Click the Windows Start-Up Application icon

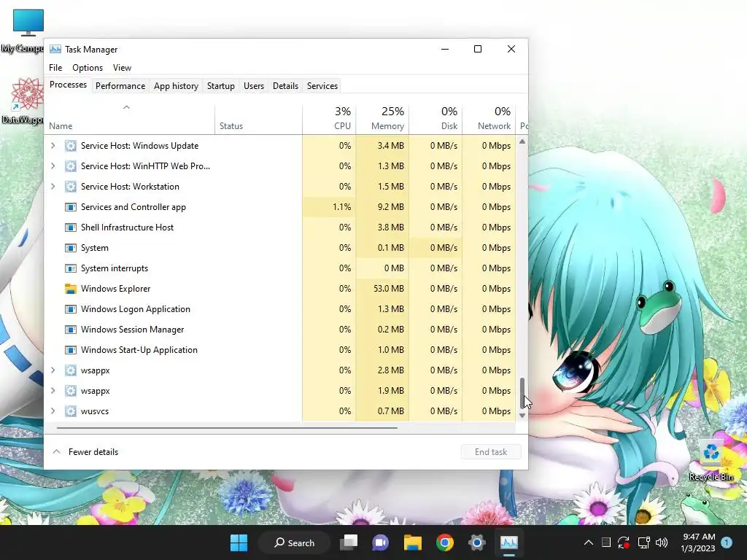point(71,350)
